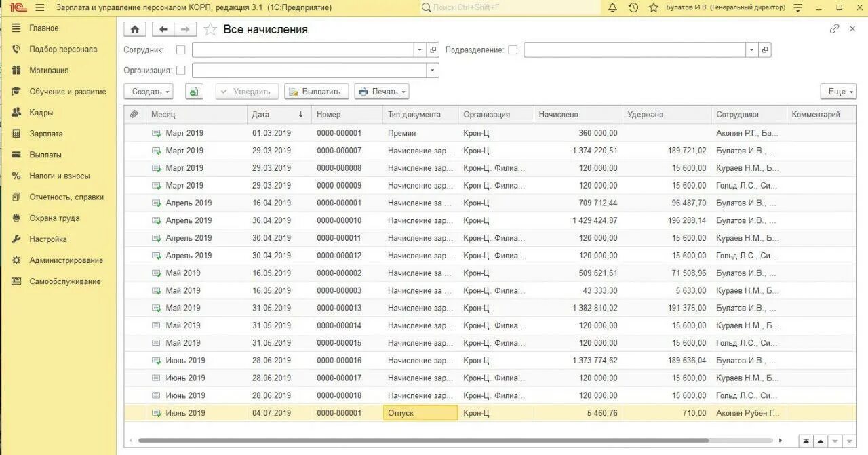Click the Обучение и развитие icon
This screenshot has height=455, width=868.
[x=16, y=92]
